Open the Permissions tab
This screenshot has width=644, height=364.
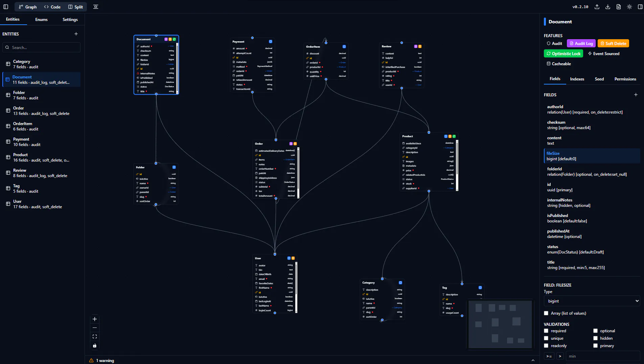[x=625, y=79]
